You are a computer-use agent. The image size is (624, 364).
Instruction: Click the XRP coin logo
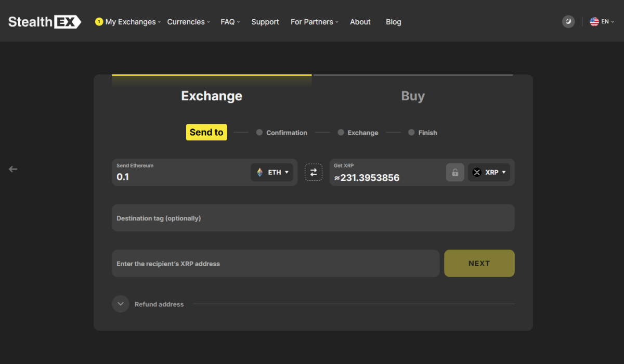pyautogui.click(x=477, y=172)
